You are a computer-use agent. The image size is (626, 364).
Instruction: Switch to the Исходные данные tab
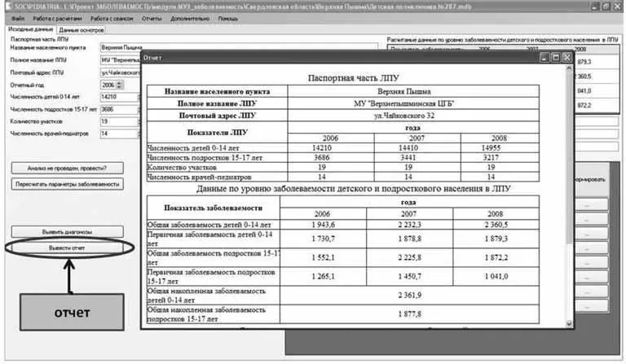pos(31,29)
